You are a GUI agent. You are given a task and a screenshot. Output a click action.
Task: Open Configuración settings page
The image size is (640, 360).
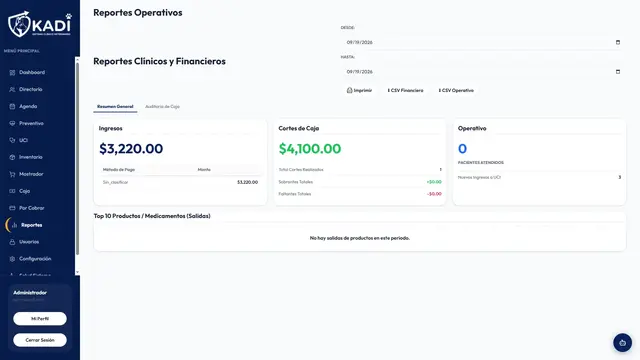coord(35,259)
